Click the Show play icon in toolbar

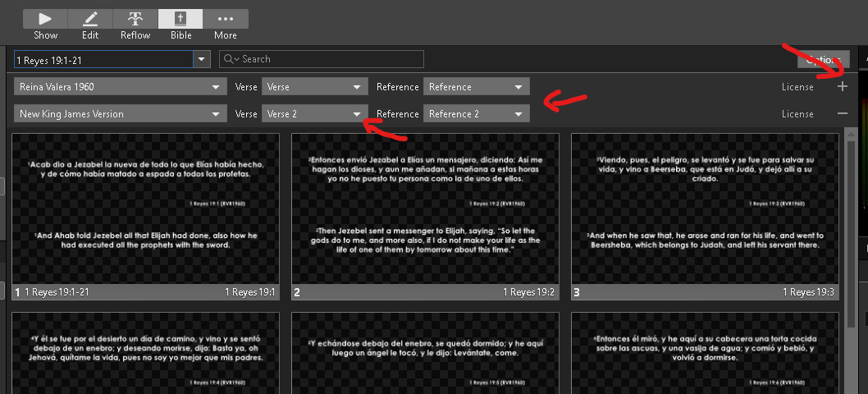point(45,19)
